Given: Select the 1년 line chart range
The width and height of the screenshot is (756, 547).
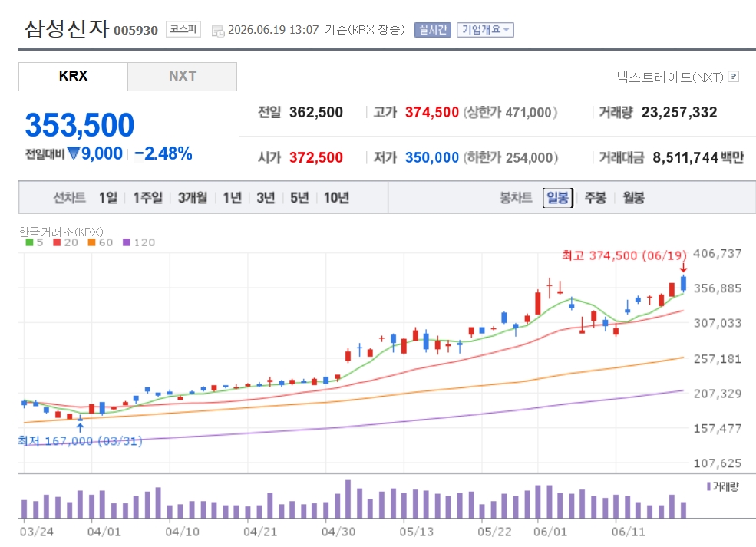Looking at the screenshot, I should click(x=232, y=198).
